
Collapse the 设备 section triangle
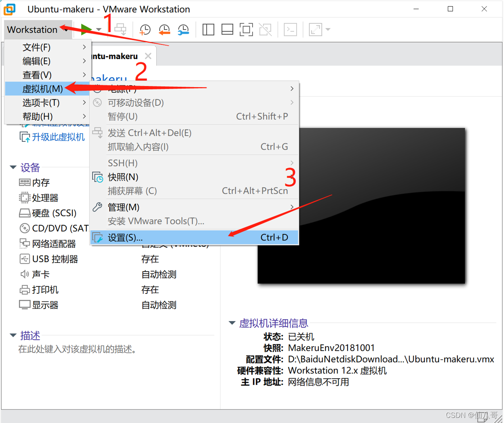[x=13, y=168]
